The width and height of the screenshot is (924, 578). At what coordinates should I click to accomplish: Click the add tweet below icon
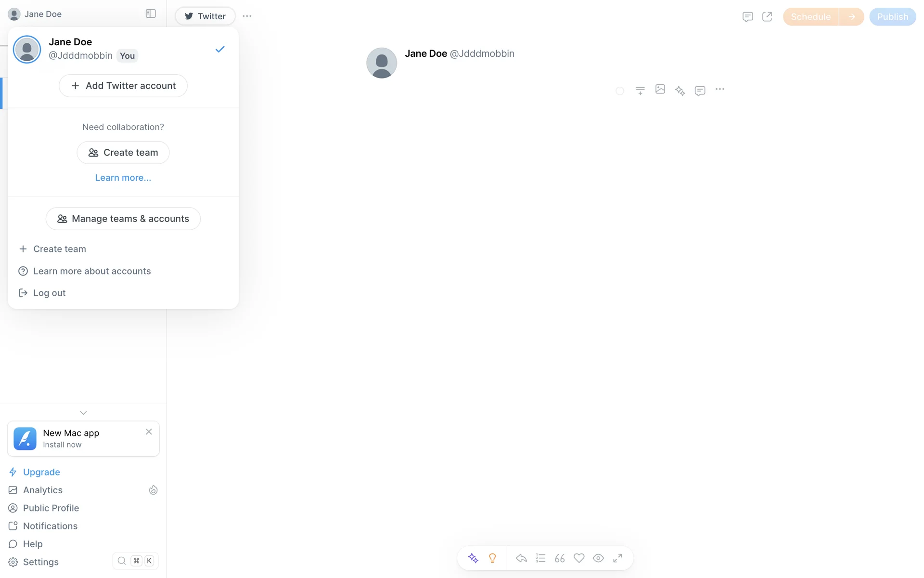[640, 91]
